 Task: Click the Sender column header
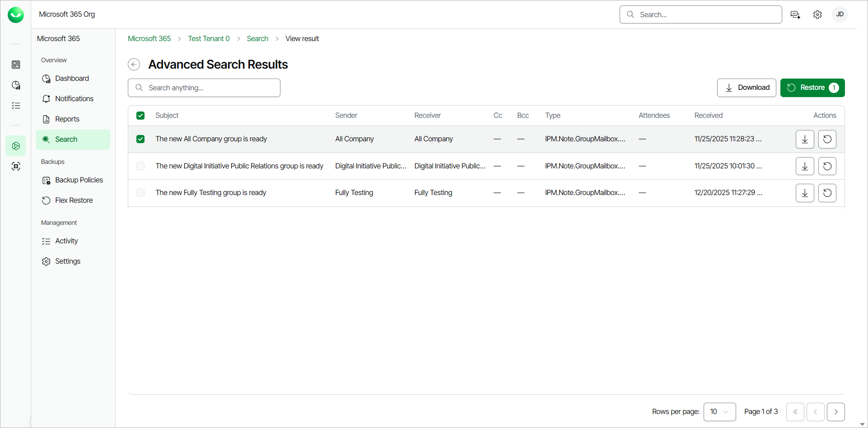pos(346,116)
